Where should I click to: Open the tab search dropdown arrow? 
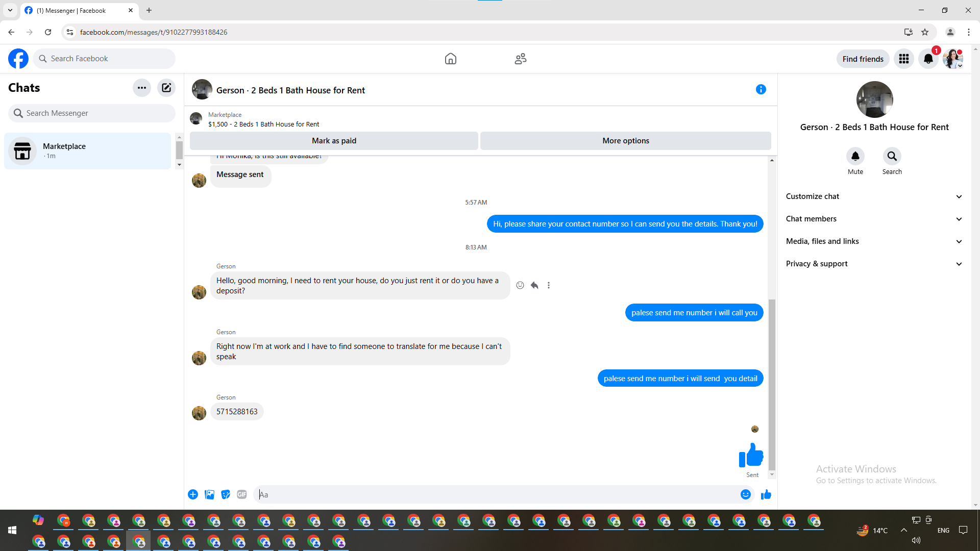[x=10, y=10]
